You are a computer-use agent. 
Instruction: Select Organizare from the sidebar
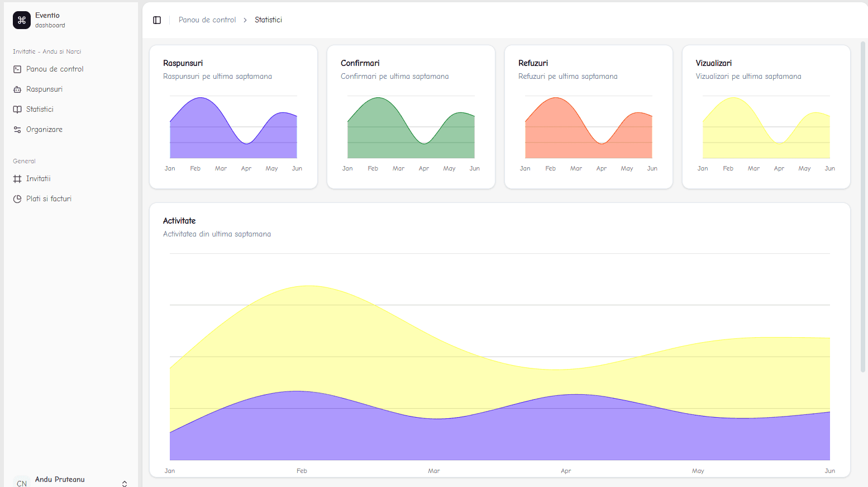[44, 130]
